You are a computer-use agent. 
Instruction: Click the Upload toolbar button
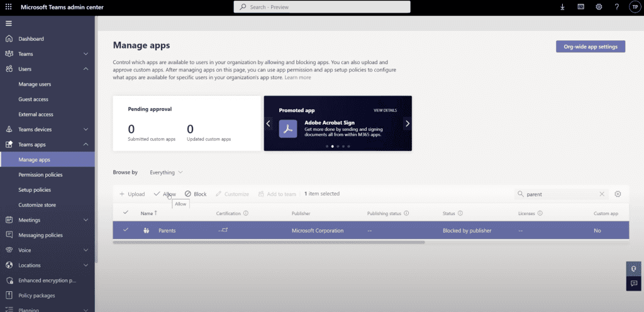132,194
